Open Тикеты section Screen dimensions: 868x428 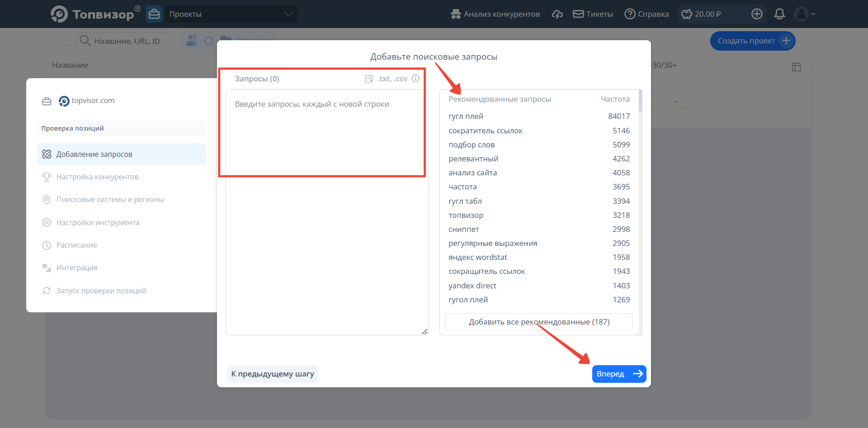[x=593, y=14]
